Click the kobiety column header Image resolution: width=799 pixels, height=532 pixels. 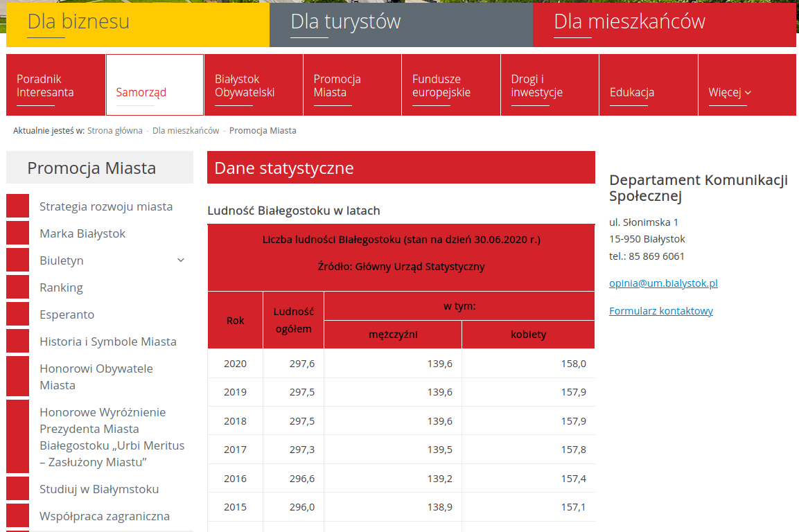point(529,335)
